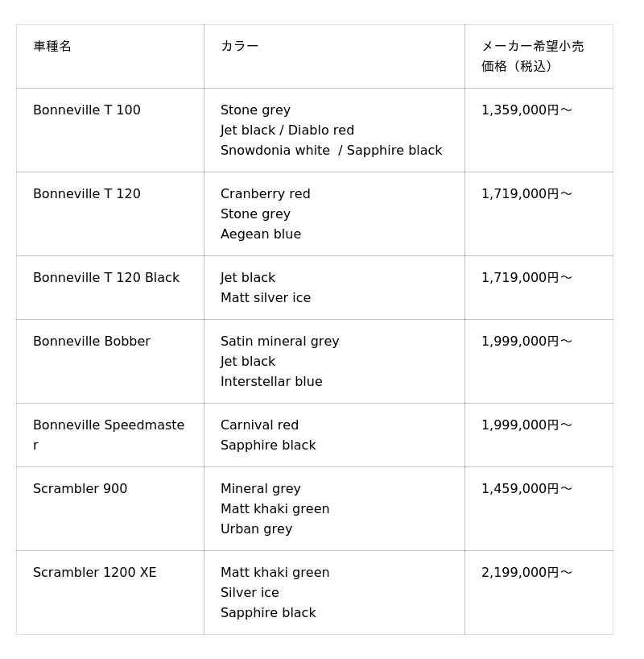Screen dimensions: 644x659
Task: Click the Urban grey color text
Action: click(x=256, y=529)
